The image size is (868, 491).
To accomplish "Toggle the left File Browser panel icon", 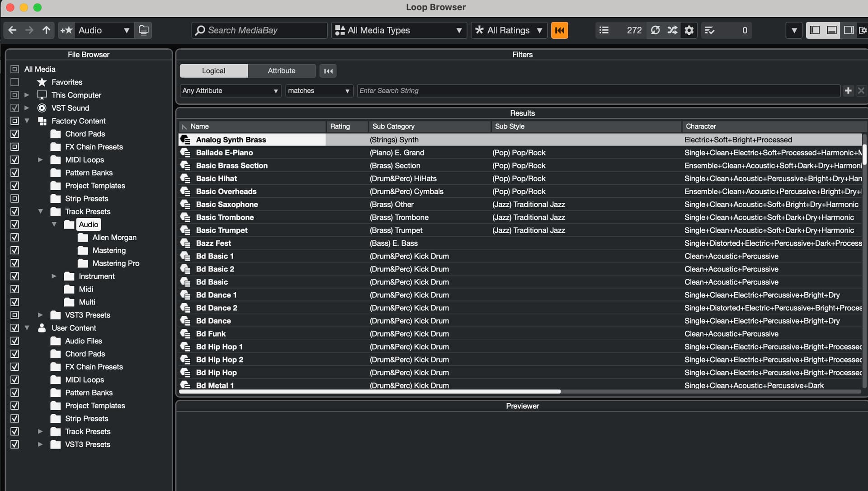I will pyautogui.click(x=815, y=30).
